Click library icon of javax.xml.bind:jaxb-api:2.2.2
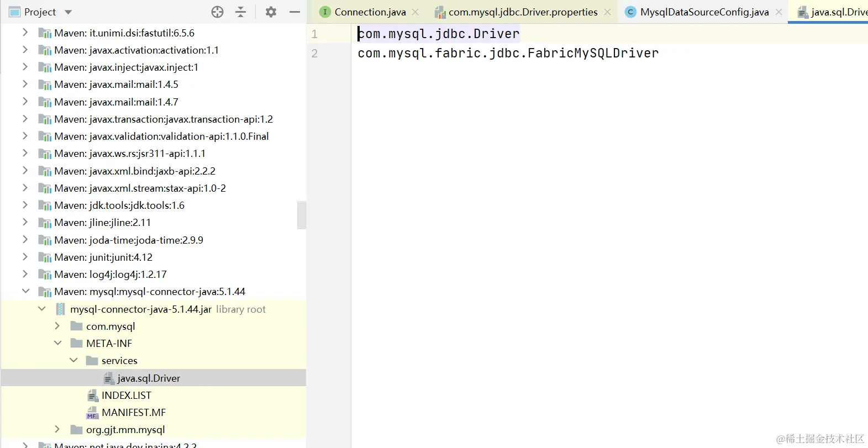The image size is (868, 448). [45, 171]
